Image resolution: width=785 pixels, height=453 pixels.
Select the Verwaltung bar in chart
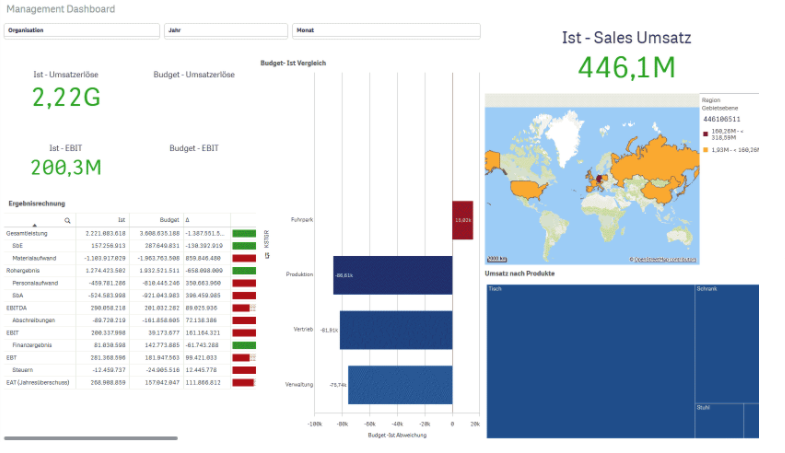pos(399,384)
